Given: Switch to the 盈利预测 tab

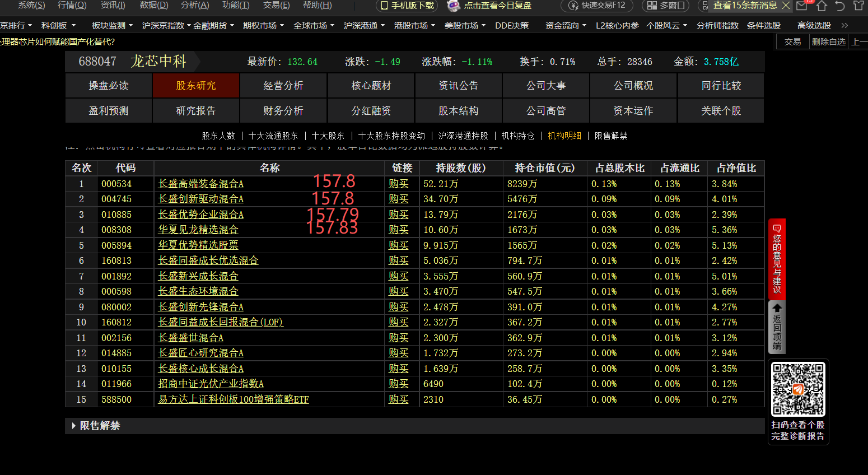Looking at the screenshot, I should (109, 111).
